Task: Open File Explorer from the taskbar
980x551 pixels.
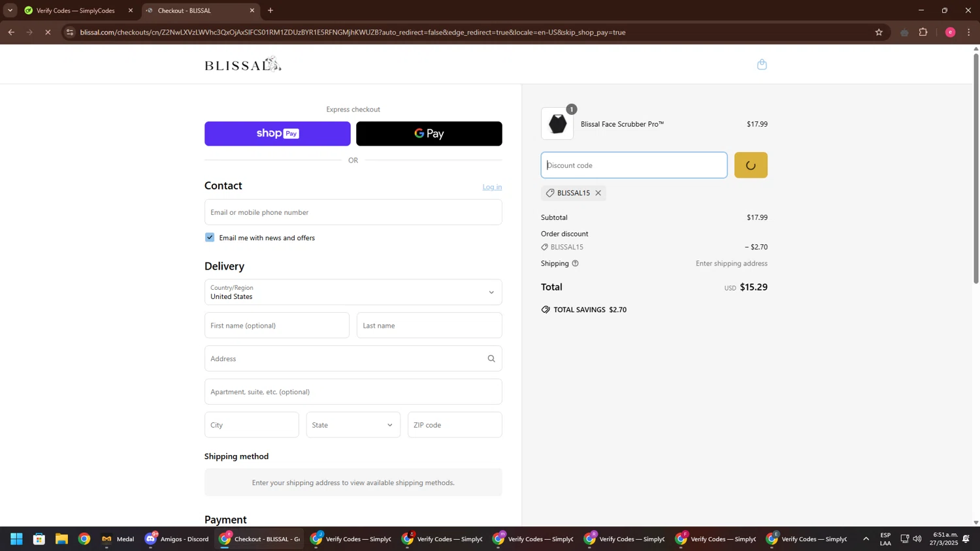Action: point(61,539)
